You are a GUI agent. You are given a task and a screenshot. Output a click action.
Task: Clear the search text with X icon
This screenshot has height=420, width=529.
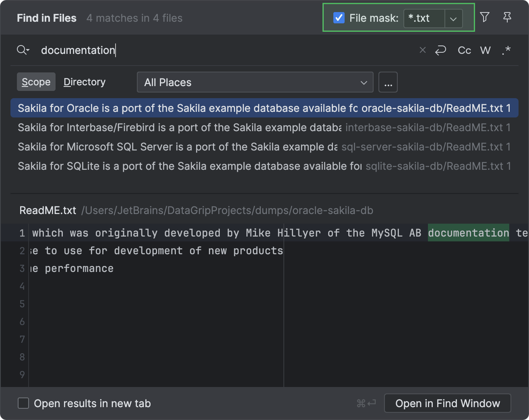click(422, 50)
